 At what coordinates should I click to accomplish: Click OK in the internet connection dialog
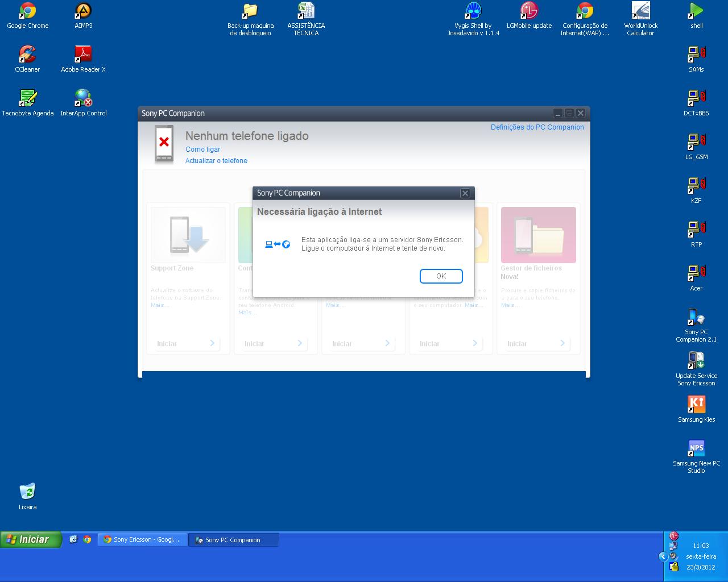(441, 276)
